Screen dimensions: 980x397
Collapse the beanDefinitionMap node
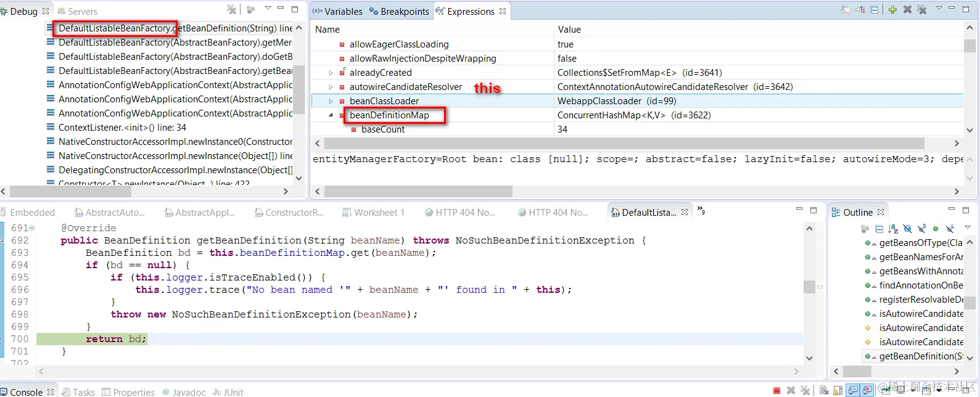(x=331, y=115)
